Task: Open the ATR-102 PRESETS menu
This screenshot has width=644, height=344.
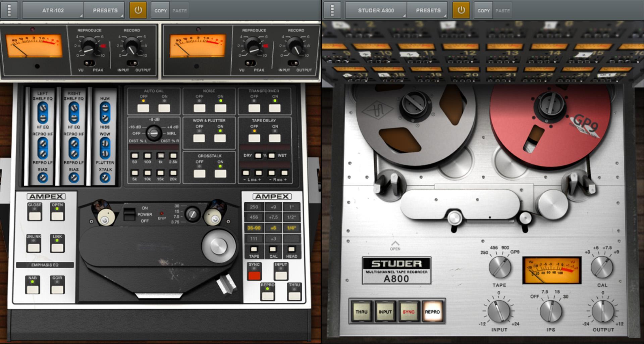Action: pos(105,10)
